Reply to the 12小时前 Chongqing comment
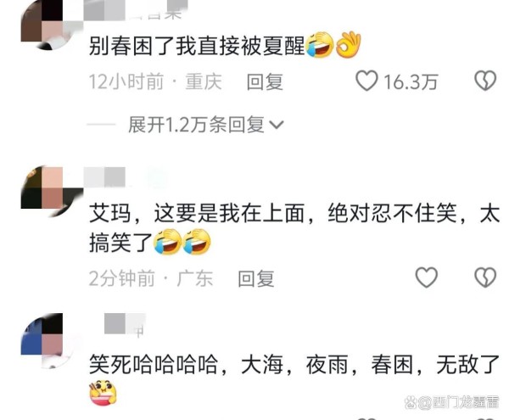The width and height of the screenshot is (509, 420). point(265,81)
